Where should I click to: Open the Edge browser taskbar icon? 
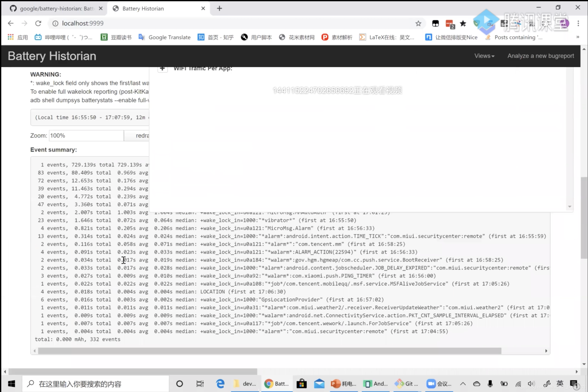220,384
